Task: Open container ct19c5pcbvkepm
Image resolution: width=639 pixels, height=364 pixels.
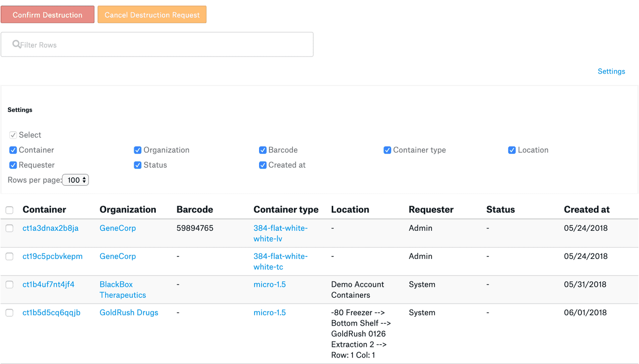Action: click(53, 256)
